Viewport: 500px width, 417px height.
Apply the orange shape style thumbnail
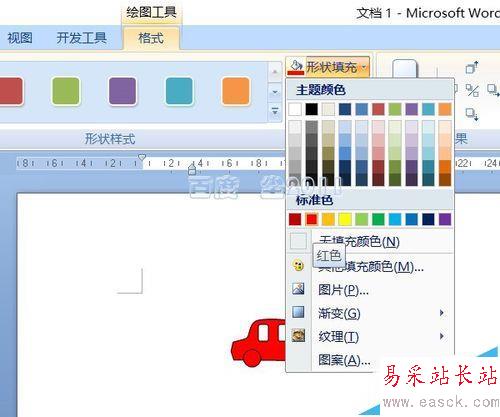point(236,91)
